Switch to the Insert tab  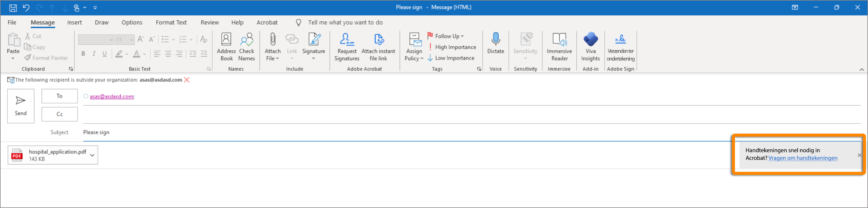[74, 23]
